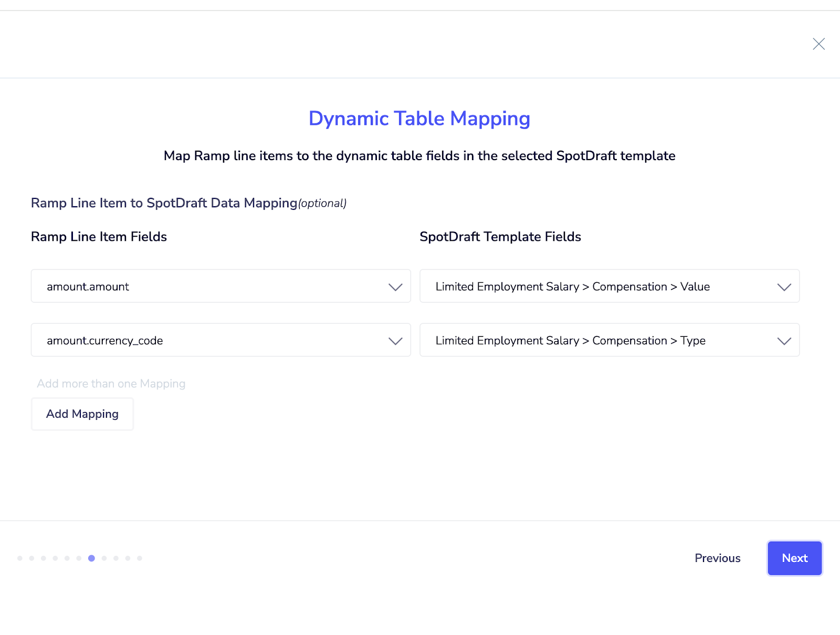Click the third step indicator dot
Image resolution: width=840 pixels, height=635 pixels.
(44, 558)
